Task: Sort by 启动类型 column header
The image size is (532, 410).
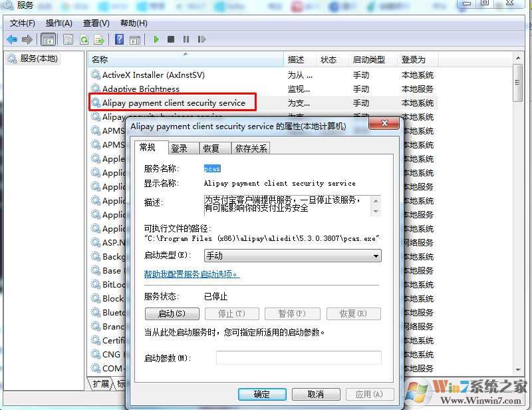Action: click(x=373, y=60)
